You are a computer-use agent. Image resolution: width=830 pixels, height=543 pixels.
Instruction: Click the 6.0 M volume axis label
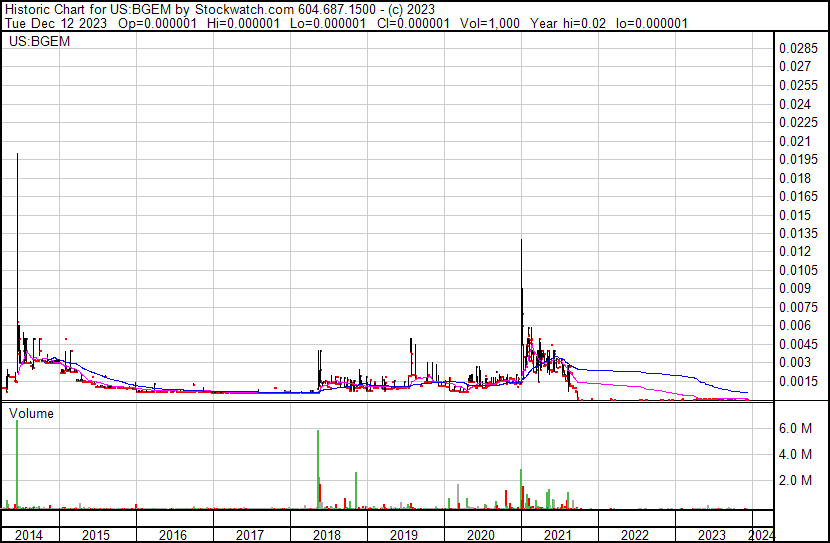coord(796,428)
